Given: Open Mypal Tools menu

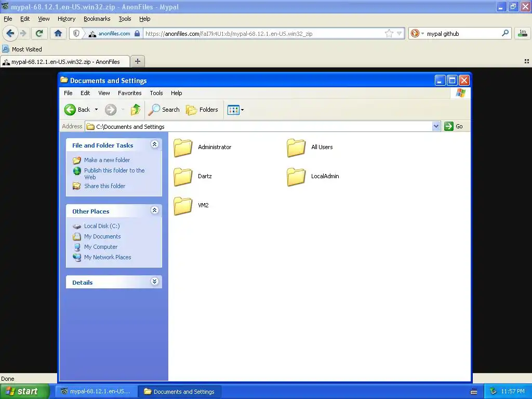Looking at the screenshot, I should pyautogui.click(x=125, y=19).
